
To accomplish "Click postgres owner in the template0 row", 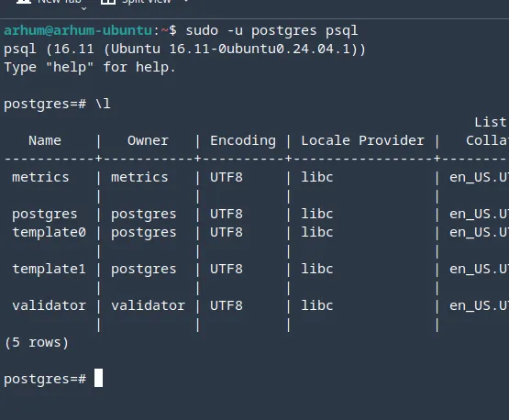I will (x=144, y=233).
